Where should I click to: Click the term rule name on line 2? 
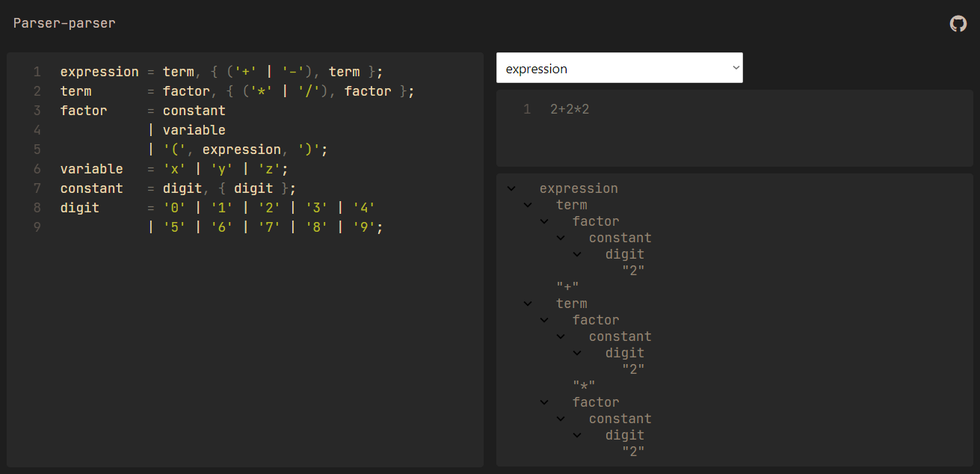click(x=75, y=91)
